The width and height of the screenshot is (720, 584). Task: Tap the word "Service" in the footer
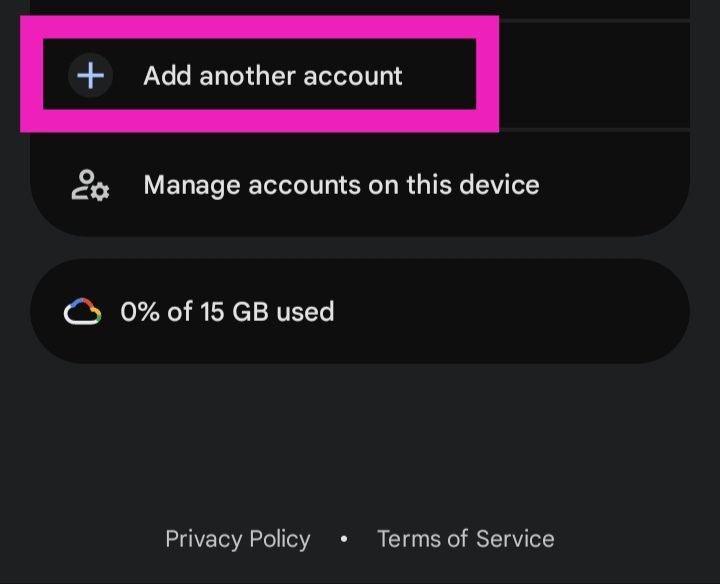(514, 539)
